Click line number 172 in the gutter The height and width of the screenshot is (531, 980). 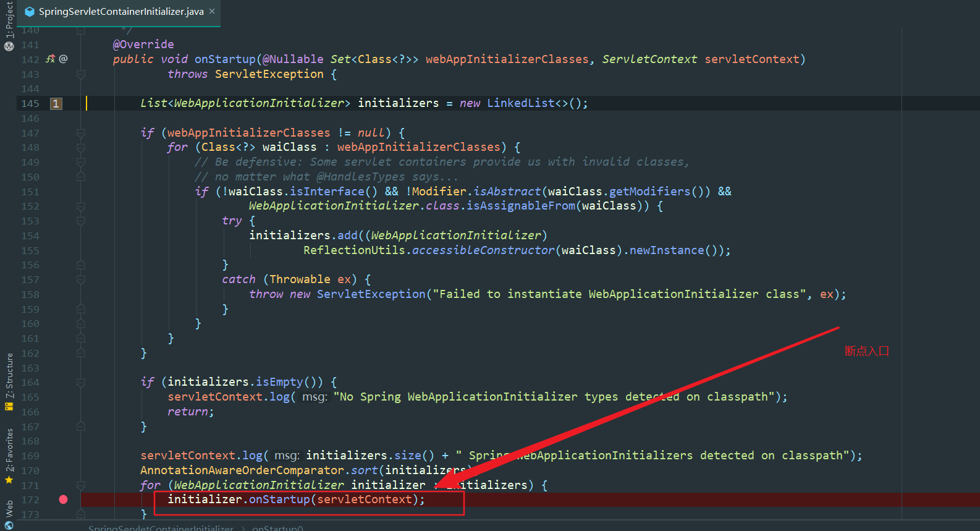[30, 499]
